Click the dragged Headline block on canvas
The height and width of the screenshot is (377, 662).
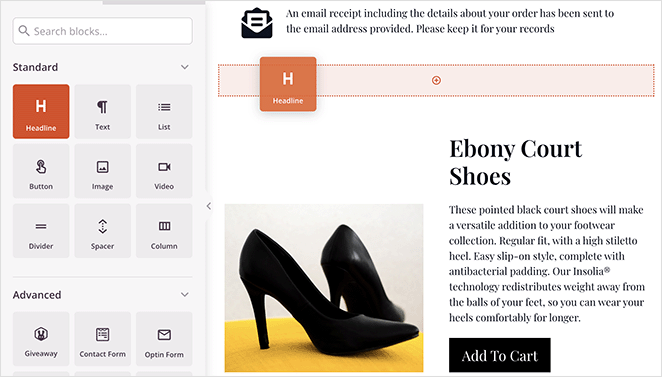pos(288,84)
